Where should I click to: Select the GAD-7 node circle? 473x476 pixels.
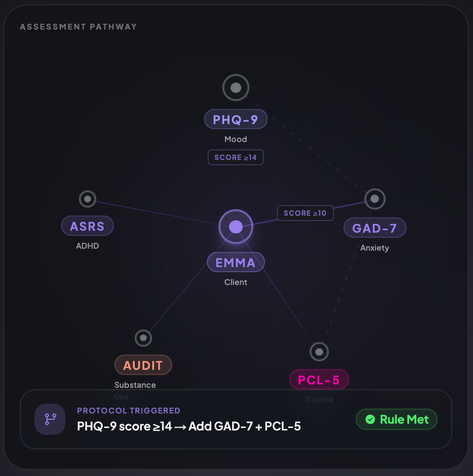(375, 199)
